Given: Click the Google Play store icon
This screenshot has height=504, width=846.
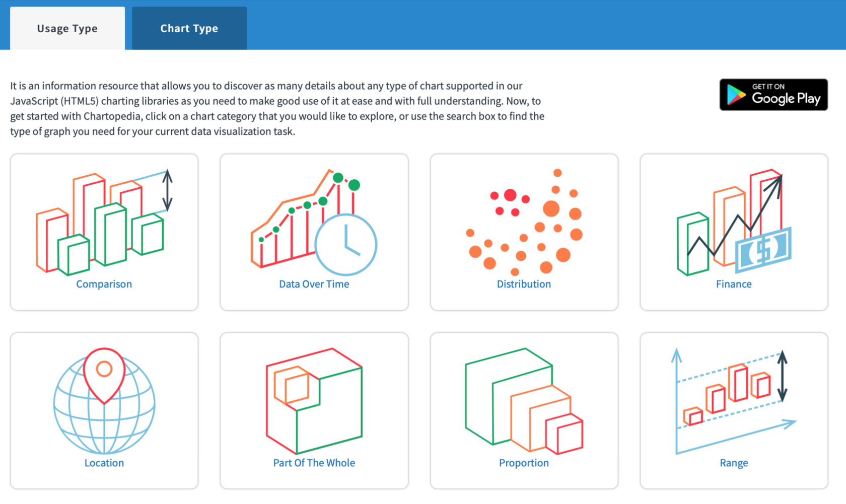Looking at the screenshot, I should pyautogui.click(x=735, y=94).
